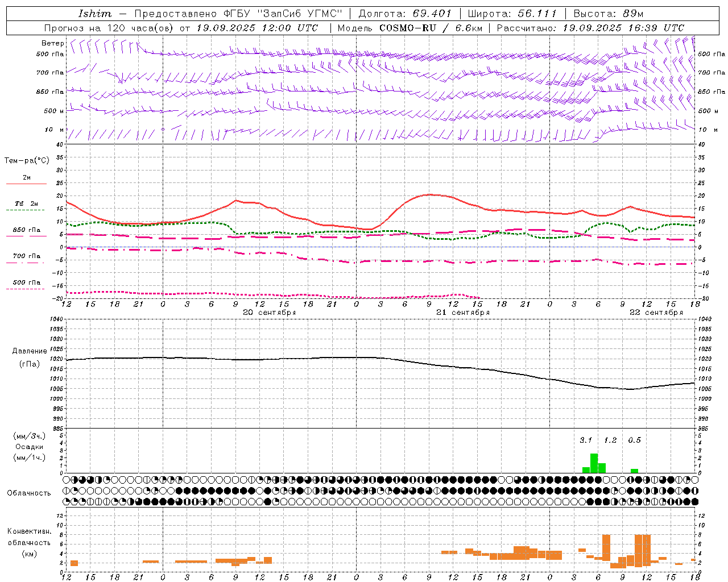728x582 pixels.
Task: Click the solid red 2м temperature curve at its peak
Action: point(430,194)
